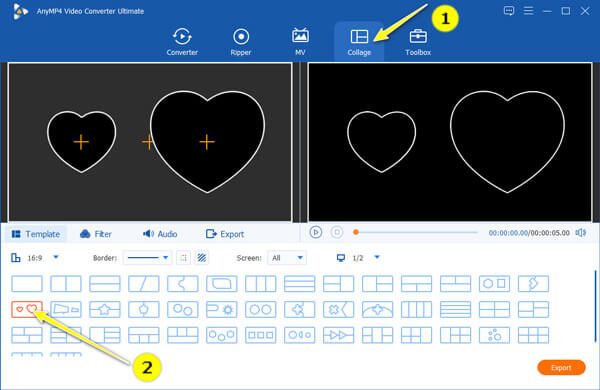
Task: Choose the double arrow fast-forward template
Action: click(338, 335)
